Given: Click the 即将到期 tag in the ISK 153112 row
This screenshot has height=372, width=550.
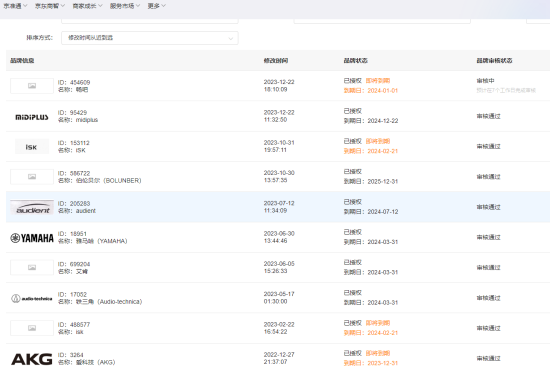Looking at the screenshot, I should click(x=378, y=141).
